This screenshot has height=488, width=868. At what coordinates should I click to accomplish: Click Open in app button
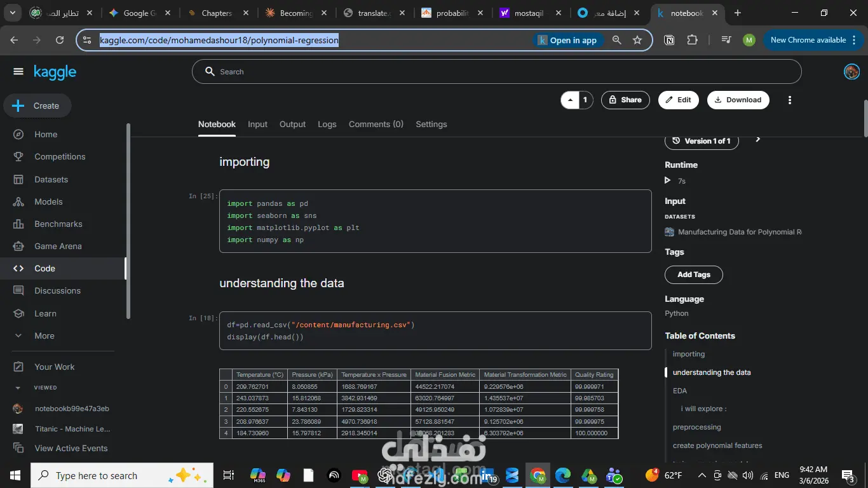pos(567,40)
